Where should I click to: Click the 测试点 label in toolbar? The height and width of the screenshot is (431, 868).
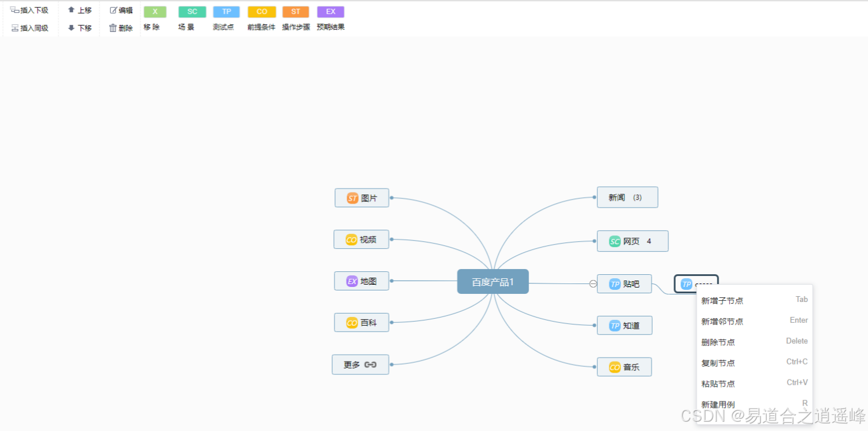(x=223, y=27)
